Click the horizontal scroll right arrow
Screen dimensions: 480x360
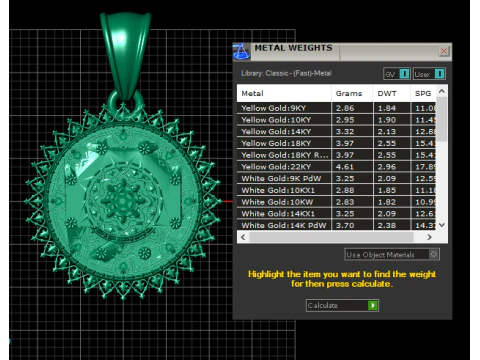pyautogui.click(x=429, y=237)
